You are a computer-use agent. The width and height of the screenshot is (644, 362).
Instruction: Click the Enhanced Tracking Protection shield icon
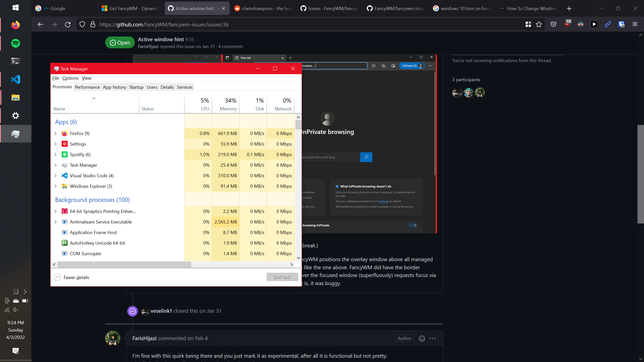(82, 24)
